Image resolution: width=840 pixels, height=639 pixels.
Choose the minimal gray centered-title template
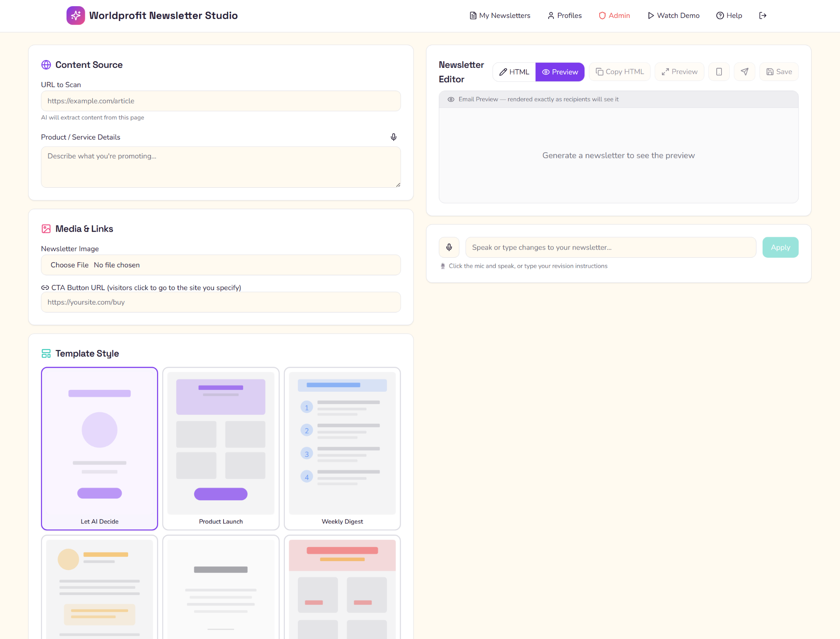pos(221,587)
